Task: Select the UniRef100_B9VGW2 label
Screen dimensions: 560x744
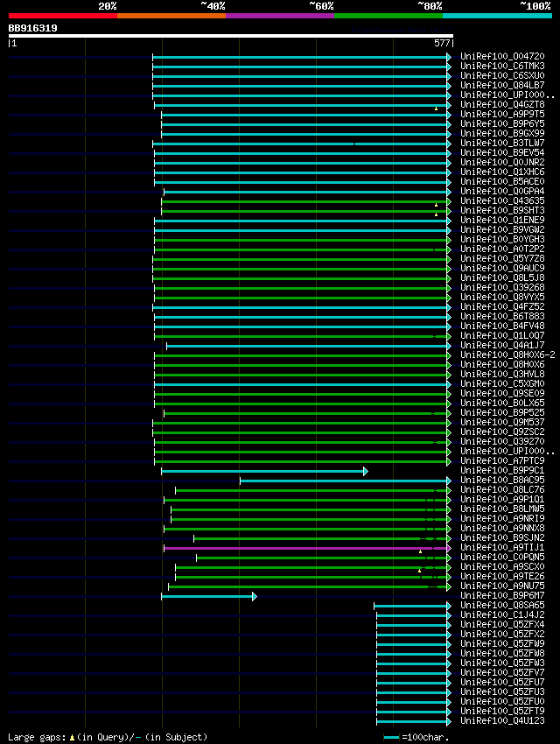Action: 502,229
